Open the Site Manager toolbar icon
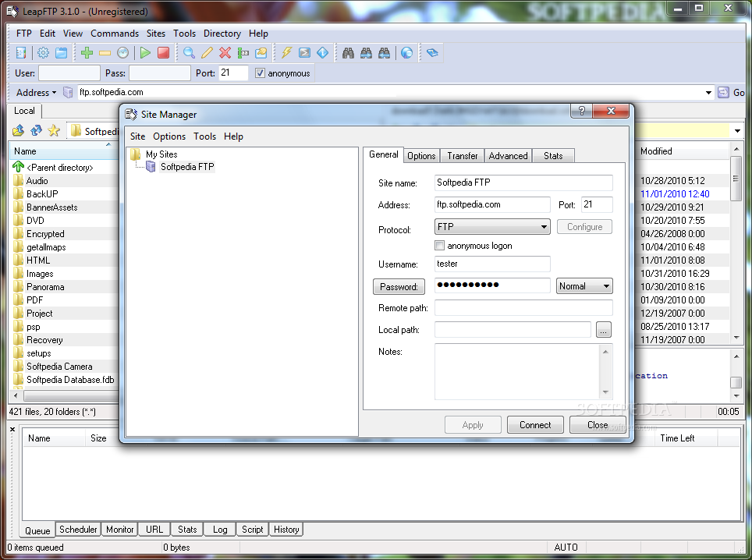Viewport: 752px width, 560px height. pyautogui.click(x=20, y=53)
